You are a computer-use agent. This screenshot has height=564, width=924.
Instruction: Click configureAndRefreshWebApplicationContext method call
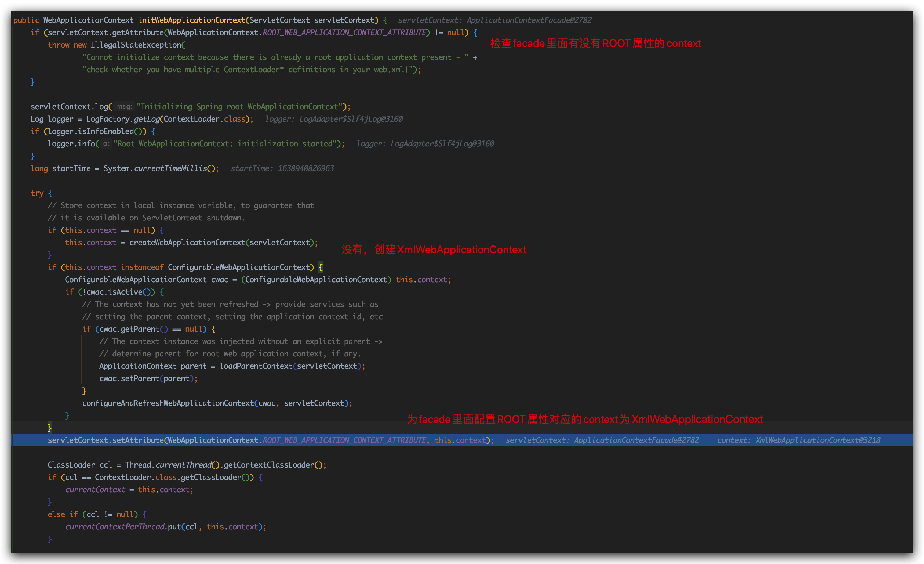click(x=168, y=403)
